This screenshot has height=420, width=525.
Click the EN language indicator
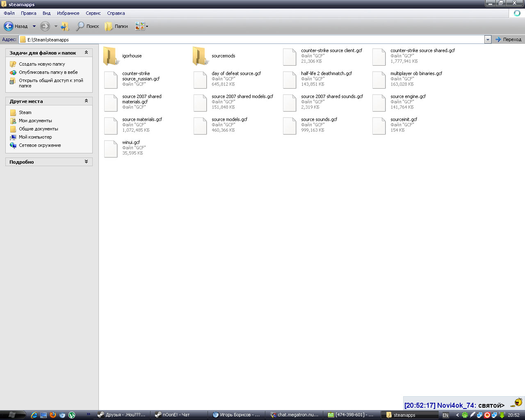click(445, 415)
